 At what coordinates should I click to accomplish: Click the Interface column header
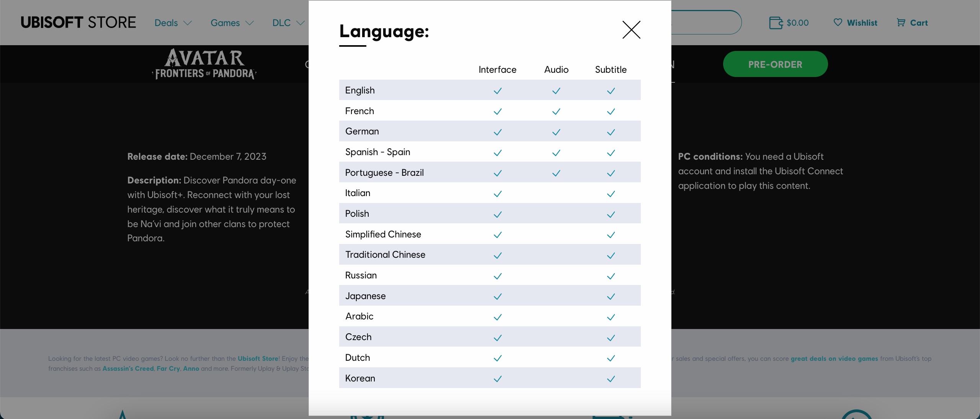click(x=497, y=70)
